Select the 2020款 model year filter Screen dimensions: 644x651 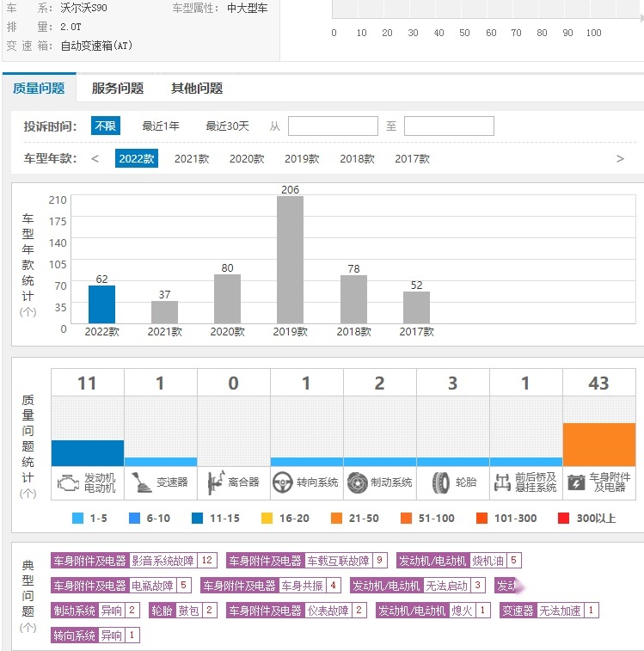tap(247, 158)
